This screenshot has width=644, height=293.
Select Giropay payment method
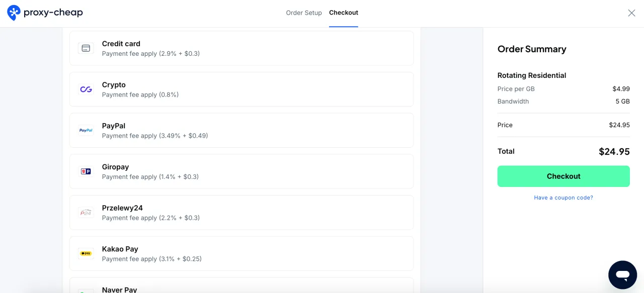tap(242, 171)
